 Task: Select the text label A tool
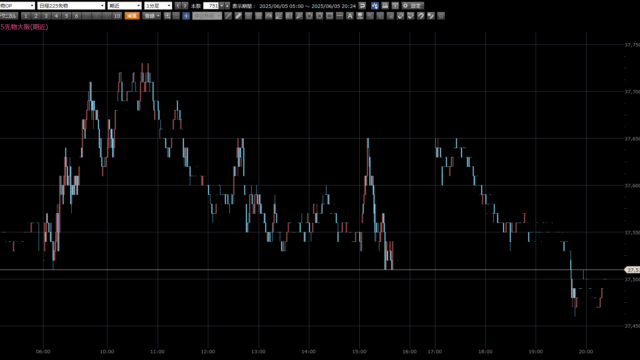[x=350, y=16]
